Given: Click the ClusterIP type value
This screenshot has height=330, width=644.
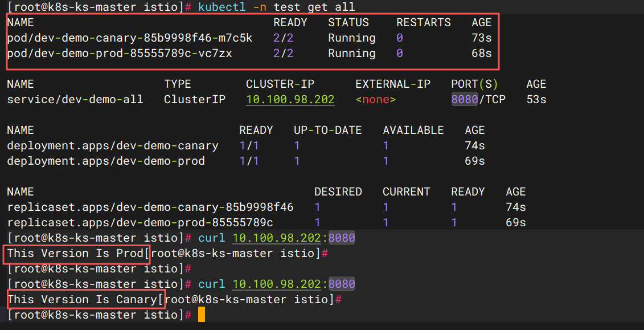Looking at the screenshot, I should tap(194, 100).
